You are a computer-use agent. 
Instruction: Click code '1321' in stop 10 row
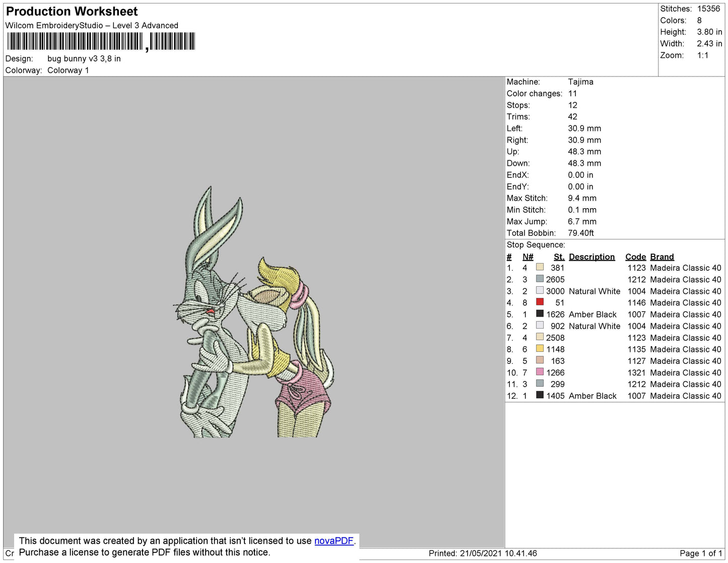pos(636,372)
